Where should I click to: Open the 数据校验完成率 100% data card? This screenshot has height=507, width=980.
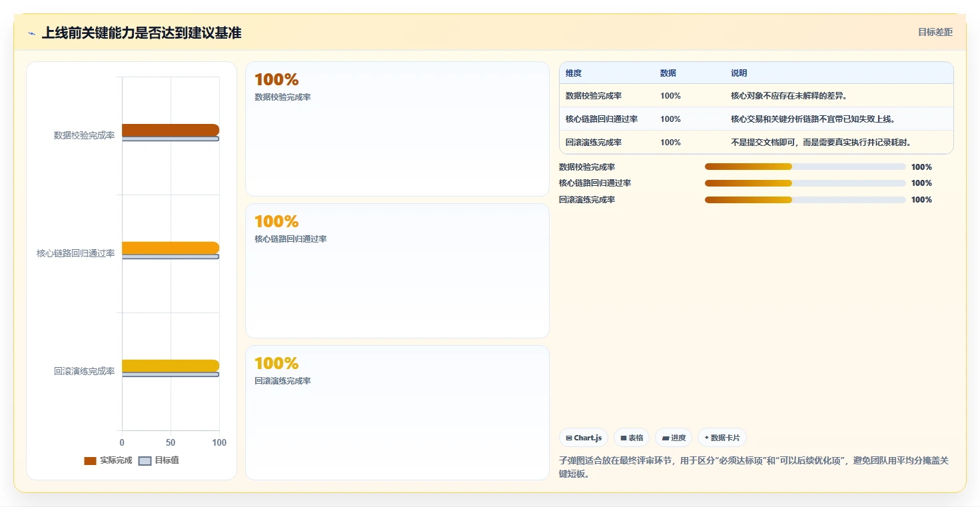point(397,129)
